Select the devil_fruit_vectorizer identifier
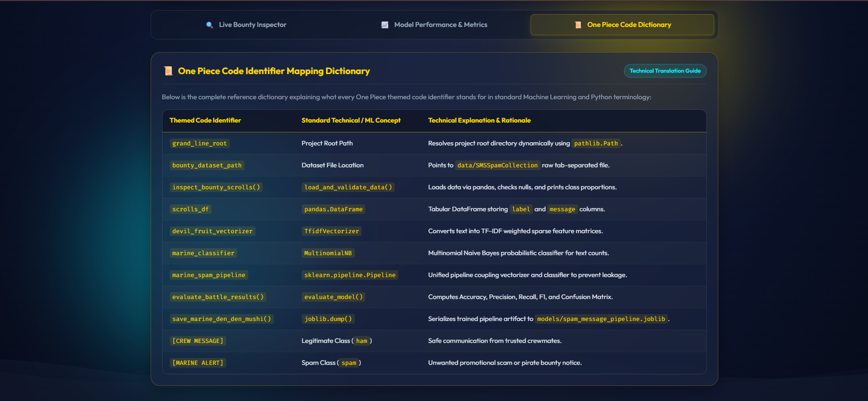The width and height of the screenshot is (868, 401). click(x=212, y=231)
